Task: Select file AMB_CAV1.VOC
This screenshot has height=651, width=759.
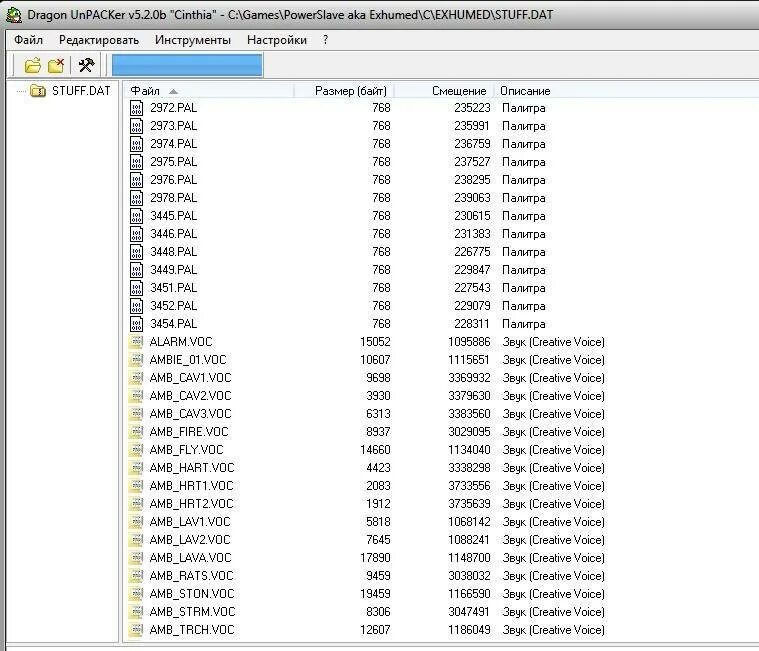Action: click(190, 378)
